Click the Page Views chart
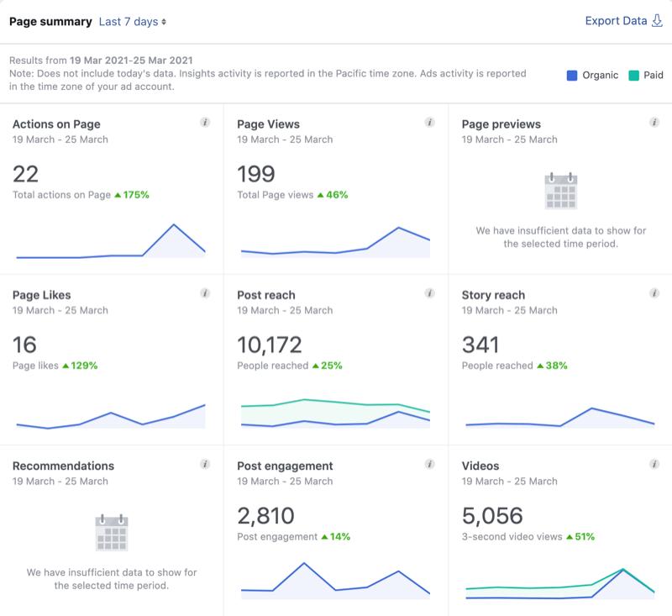Screen dimensions: 672x616 tap(335, 243)
